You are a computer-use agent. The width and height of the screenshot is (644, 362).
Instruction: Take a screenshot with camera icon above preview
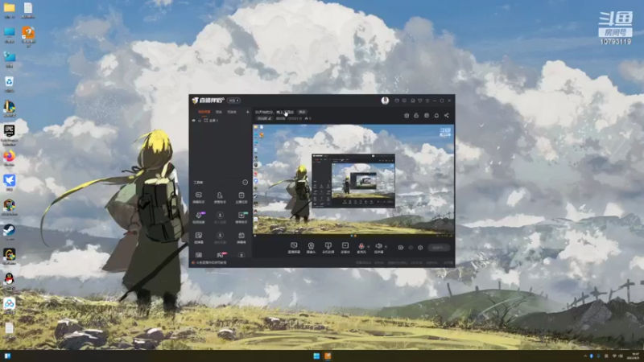point(407,115)
